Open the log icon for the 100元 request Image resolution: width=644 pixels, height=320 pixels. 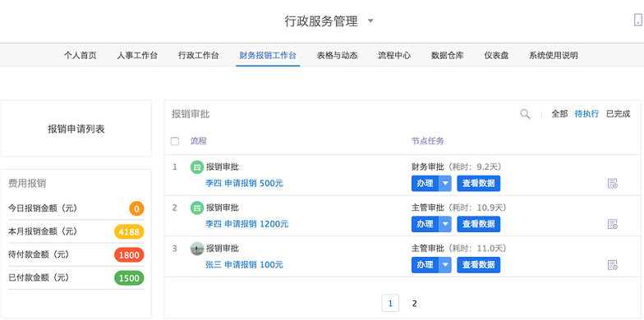click(x=613, y=265)
